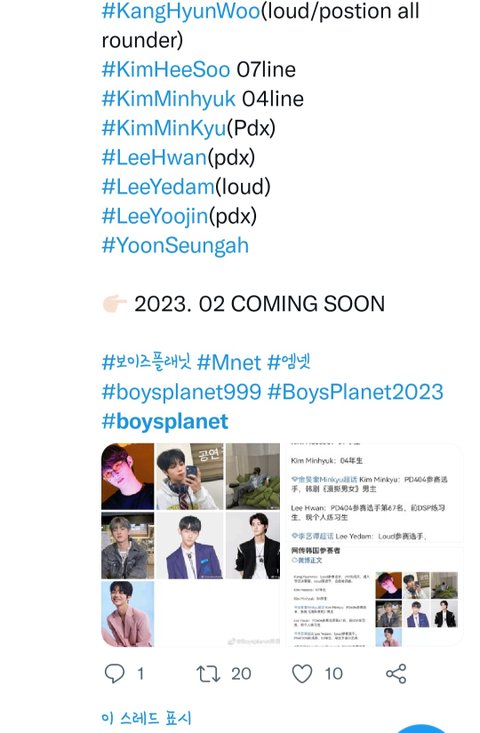Show this thread via 이 스레드 표시
The image size is (480, 733).
click(146, 718)
